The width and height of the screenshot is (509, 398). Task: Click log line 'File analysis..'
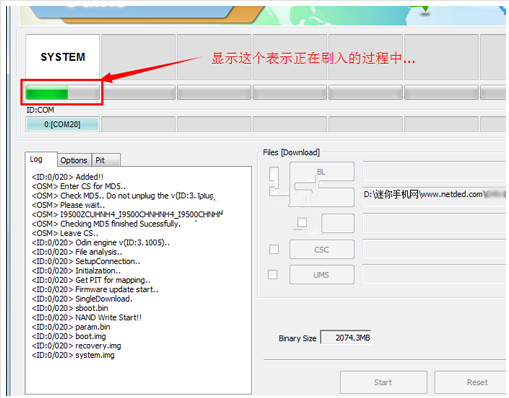click(77, 252)
